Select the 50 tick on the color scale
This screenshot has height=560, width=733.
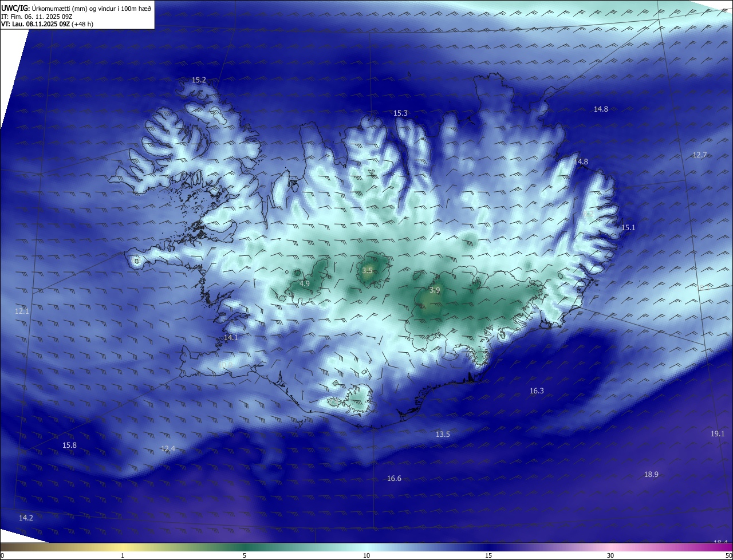tap(728, 555)
